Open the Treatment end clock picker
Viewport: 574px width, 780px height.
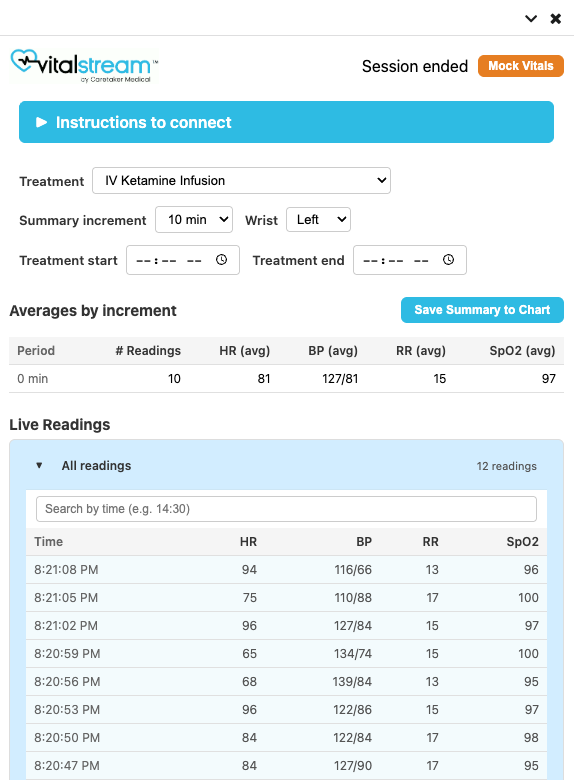click(448, 260)
